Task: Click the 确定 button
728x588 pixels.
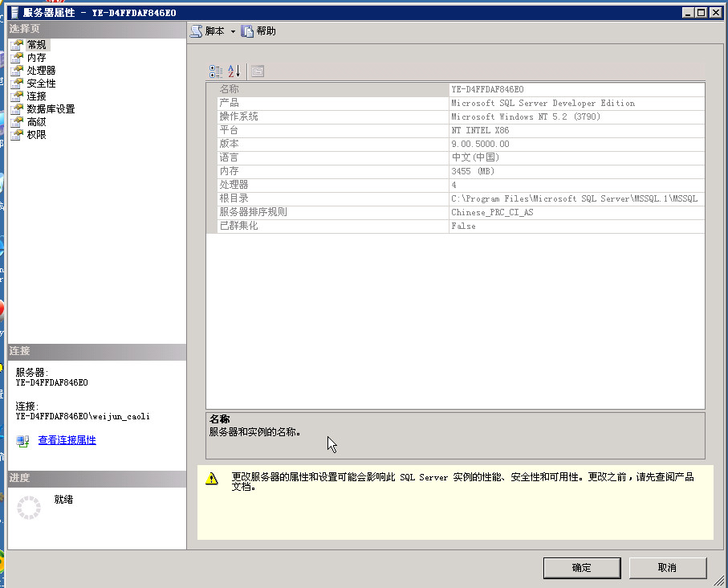Action: [x=582, y=568]
